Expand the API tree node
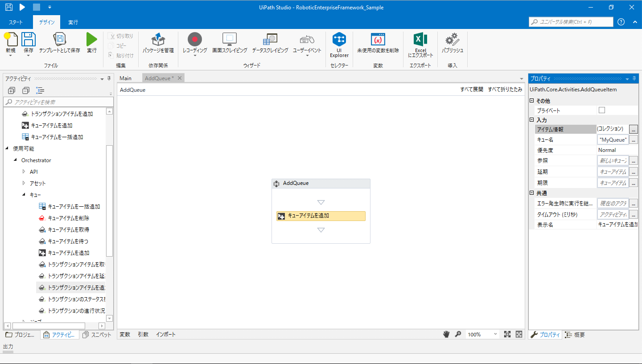Screen dimensions: 642x364 pyautogui.click(x=24, y=172)
